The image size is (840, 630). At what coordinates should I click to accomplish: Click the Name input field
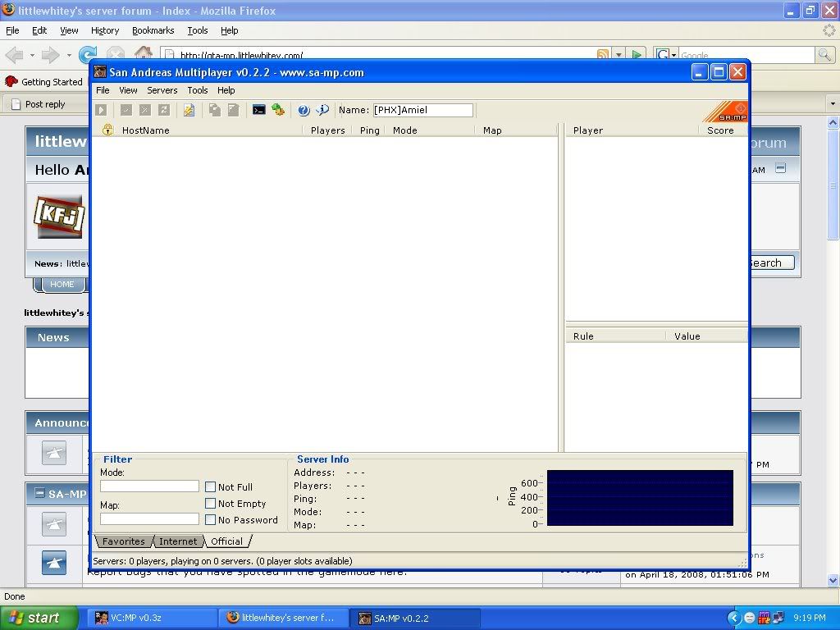[423, 111]
